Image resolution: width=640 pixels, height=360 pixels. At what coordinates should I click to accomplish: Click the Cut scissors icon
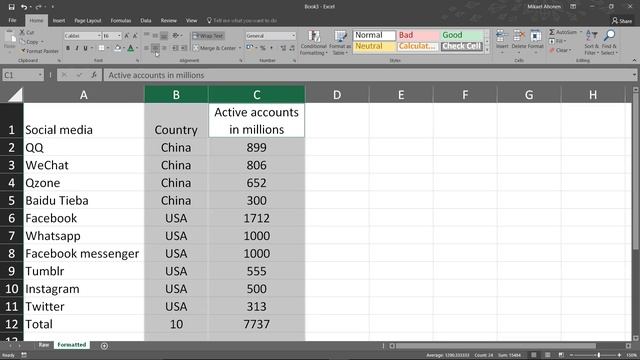coord(22,32)
